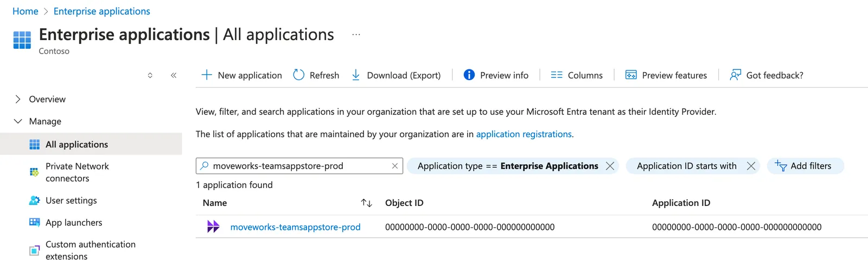Click the Private Network connectors icon

click(x=34, y=172)
